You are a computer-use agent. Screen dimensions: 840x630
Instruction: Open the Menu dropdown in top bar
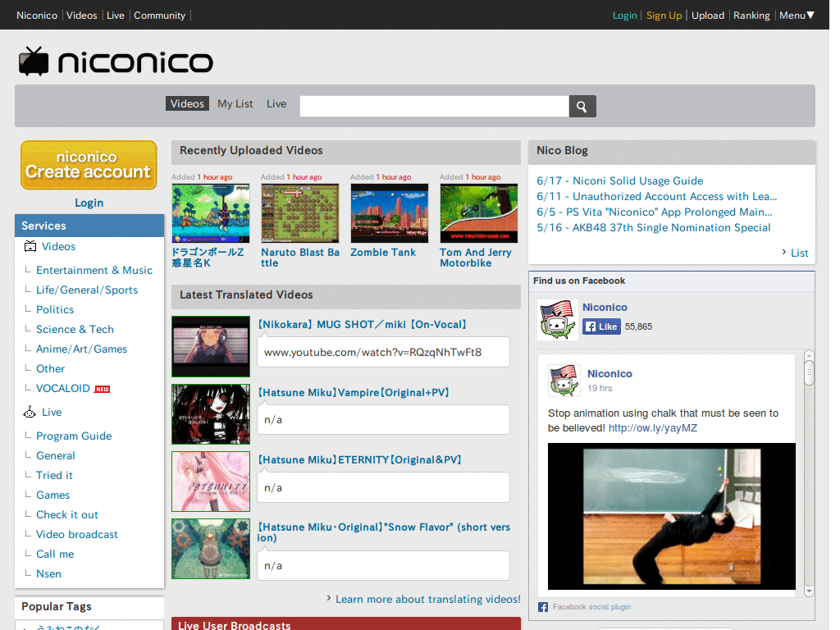[797, 16]
